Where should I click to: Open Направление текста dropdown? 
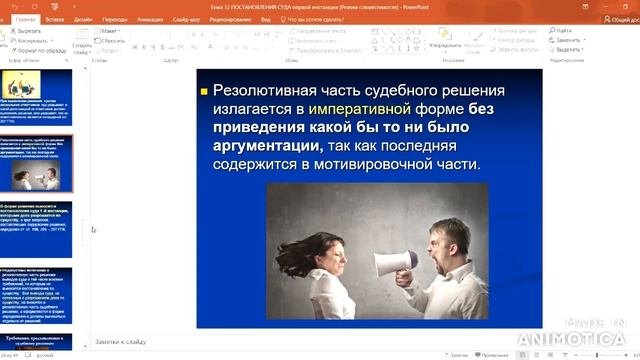pos(318,31)
